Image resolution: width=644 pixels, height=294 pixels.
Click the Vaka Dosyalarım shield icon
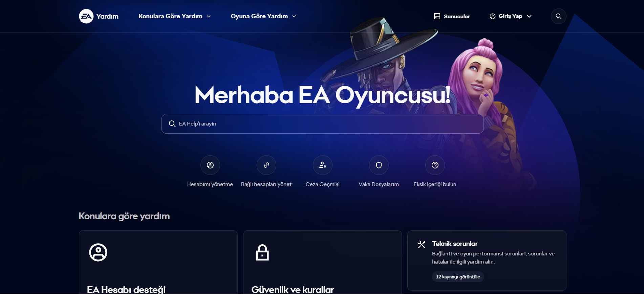tap(379, 165)
